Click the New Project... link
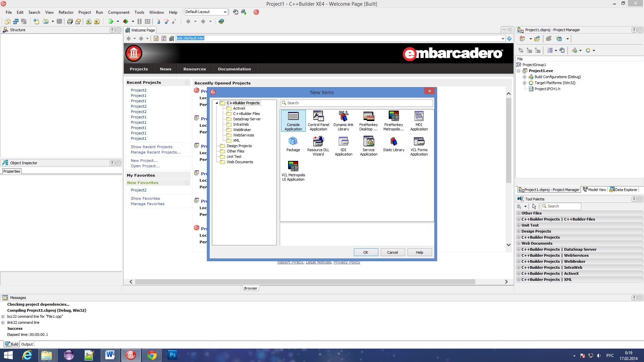The image size is (644, 362). pyautogui.click(x=144, y=161)
